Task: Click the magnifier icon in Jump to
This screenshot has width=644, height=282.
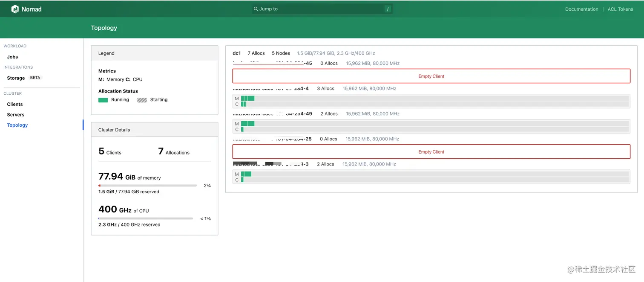Action: (256, 9)
